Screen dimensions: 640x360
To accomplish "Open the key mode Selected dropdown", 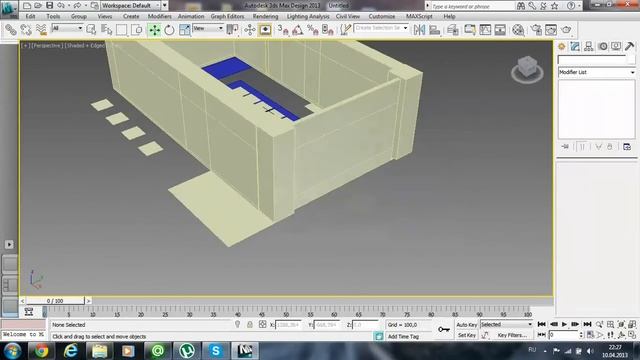I will click(x=507, y=324).
